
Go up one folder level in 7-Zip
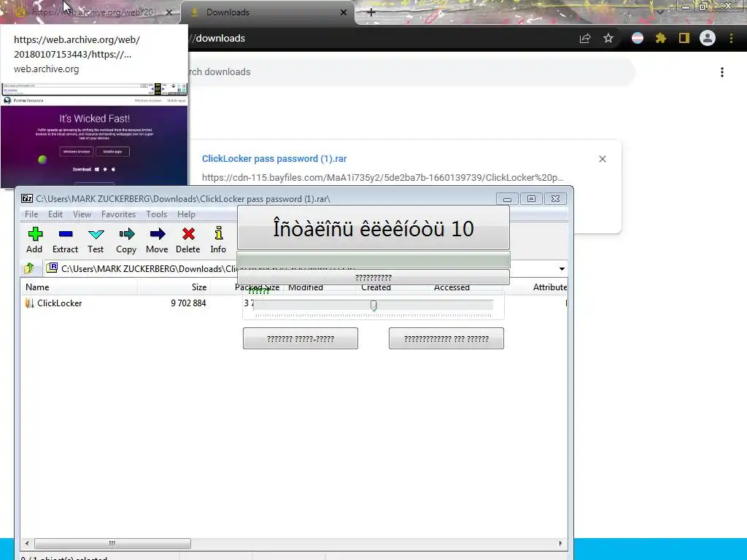coord(29,268)
